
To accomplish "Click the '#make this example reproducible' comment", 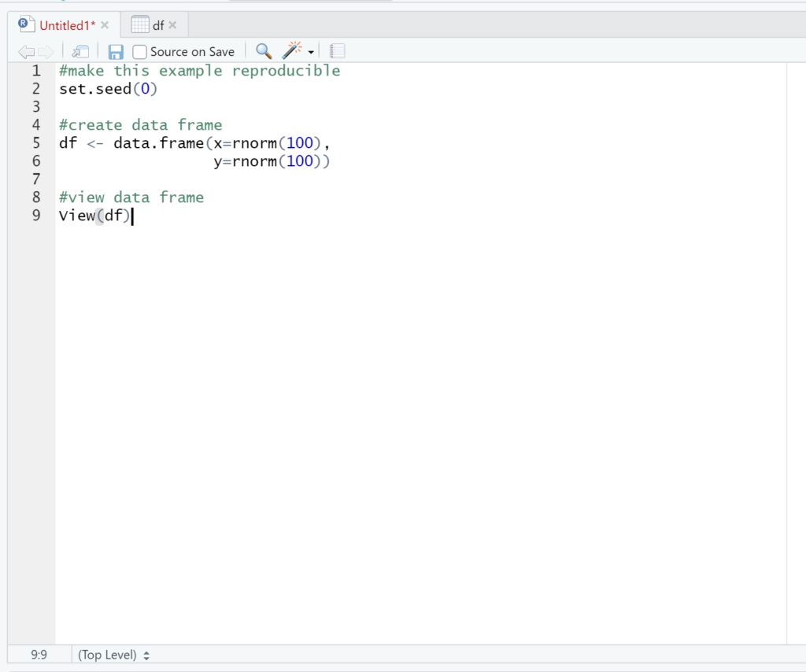I will point(199,71).
